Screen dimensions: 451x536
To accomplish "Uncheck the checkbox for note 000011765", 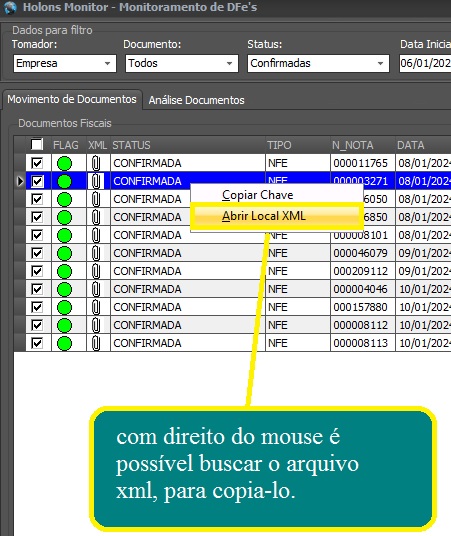I will [37, 163].
